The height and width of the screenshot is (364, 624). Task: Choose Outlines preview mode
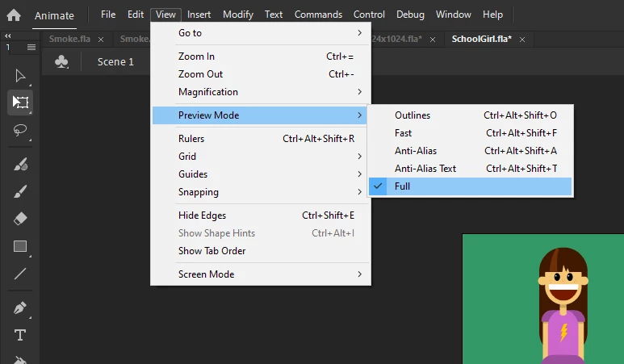(x=471, y=115)
